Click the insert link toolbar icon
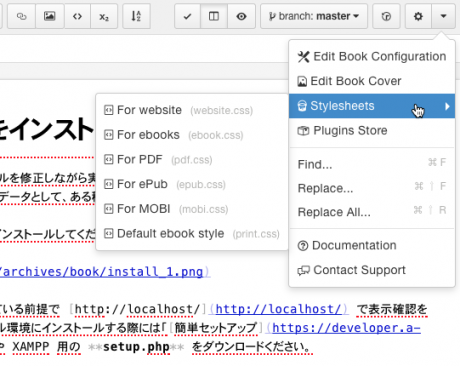 tap(21, 16)
